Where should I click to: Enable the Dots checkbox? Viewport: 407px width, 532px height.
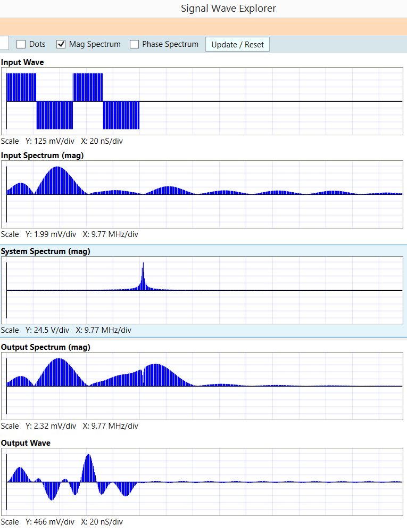coord(21,44)
